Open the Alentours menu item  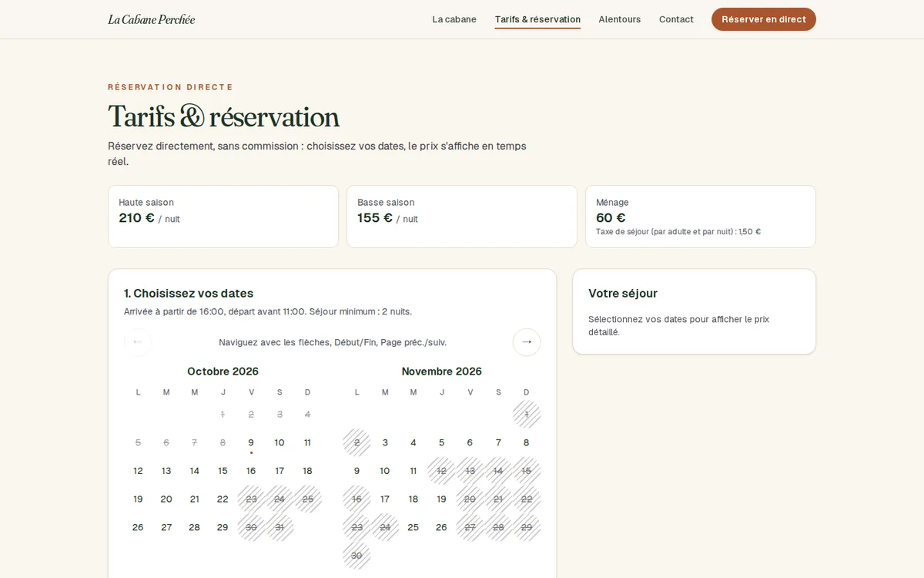click(x=620, y=19)
